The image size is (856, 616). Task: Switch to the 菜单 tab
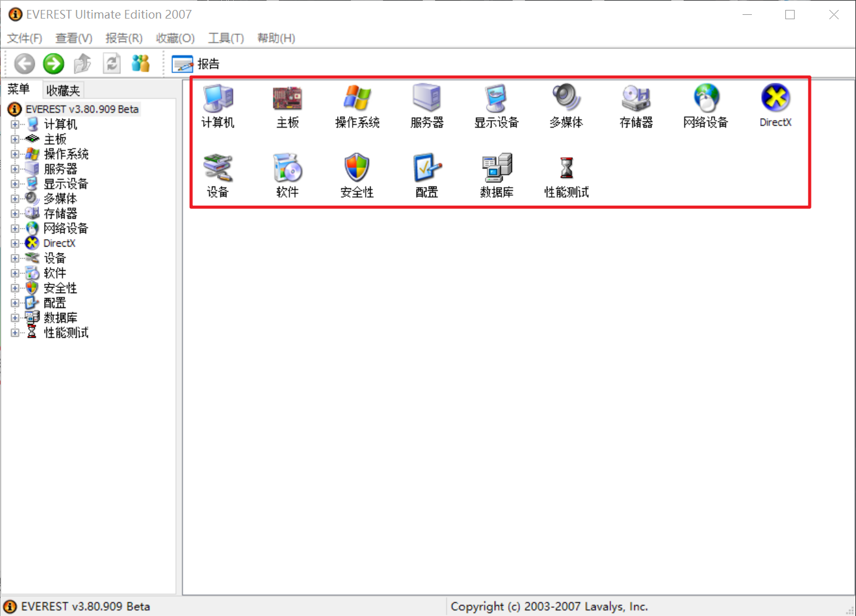(19, 89)
